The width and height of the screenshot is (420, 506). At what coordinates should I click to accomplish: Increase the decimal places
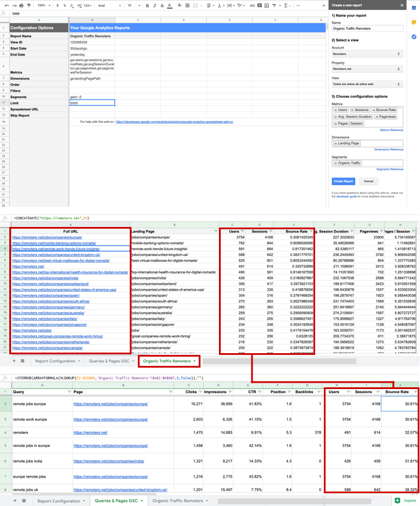click(x=79, y=5)
